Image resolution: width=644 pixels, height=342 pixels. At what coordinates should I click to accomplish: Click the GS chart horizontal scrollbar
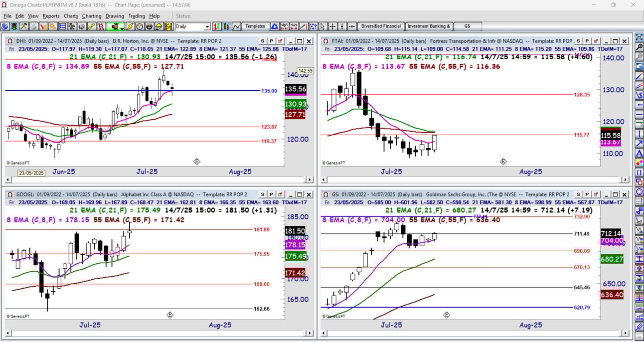pyautogui.click(x=475, y=333)
